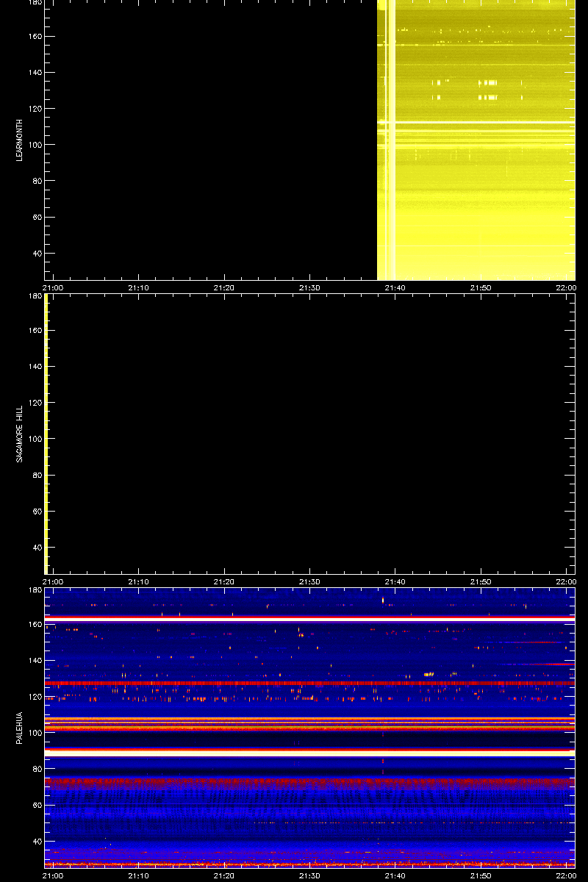Click the 120 frequency label on the Learmonth axis
The width and height of the screenshot is (588, 882).
click(x=34, y=109)
